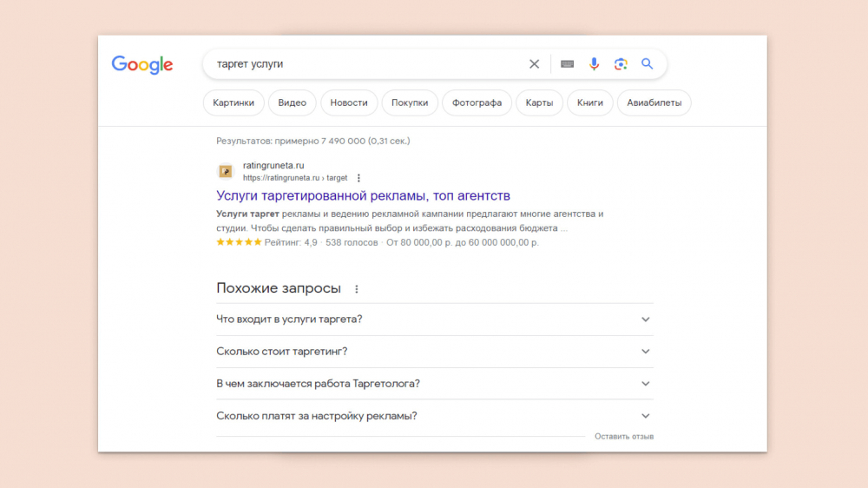
Task: Open Google Lens image search icon
Action: coord(621,64)
